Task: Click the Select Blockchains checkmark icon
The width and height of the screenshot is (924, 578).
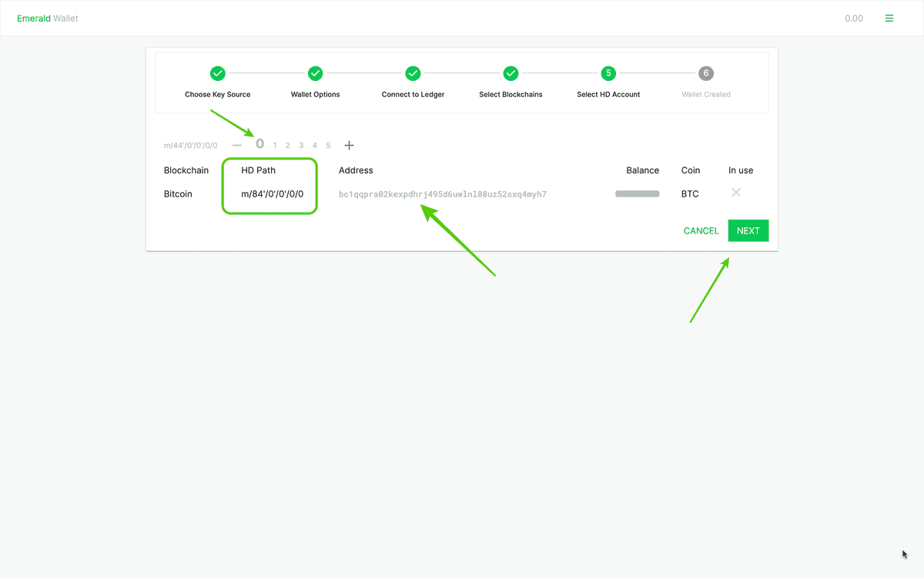Action: coord(511,73)
